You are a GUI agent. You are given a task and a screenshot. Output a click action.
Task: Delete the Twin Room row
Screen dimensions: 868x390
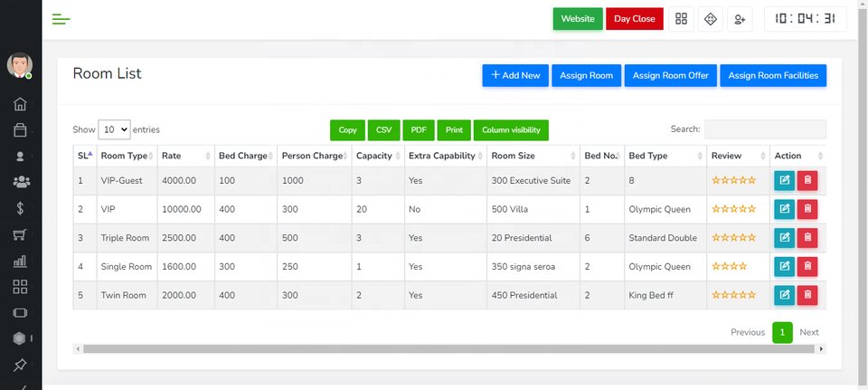(x=807, y=295)
